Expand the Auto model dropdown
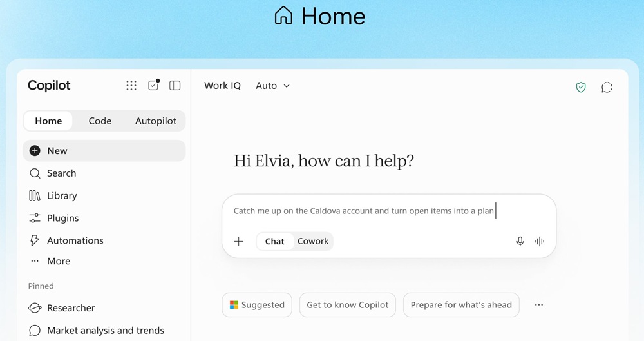 273,86
